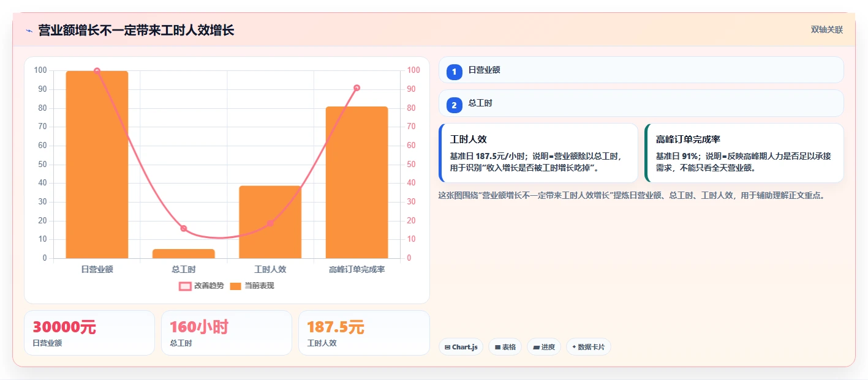Click the summary sentence starting with 这张图围绕
This screenshot has height=380, width=868.
(x=632, y=196)
